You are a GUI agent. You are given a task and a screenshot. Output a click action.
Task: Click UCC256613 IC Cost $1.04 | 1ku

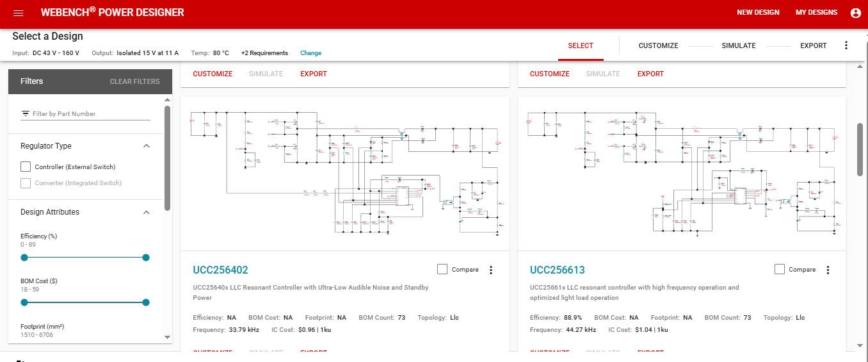[x=651, y=330]
